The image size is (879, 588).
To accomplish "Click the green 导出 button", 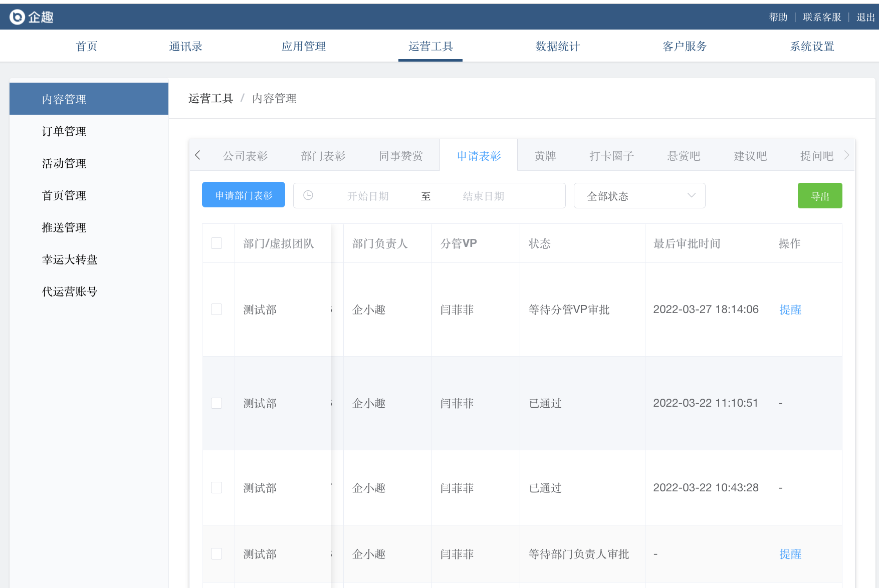I will point(820,195).
